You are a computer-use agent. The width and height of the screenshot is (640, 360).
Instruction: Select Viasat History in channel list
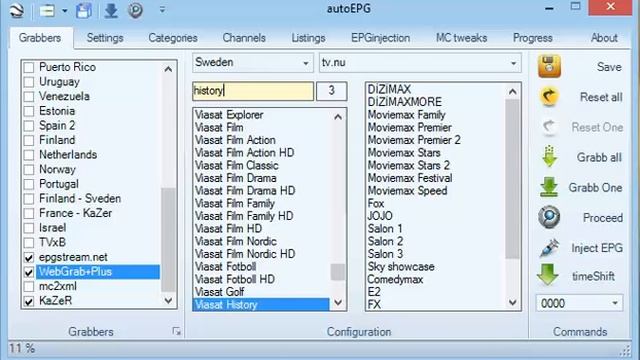261,304
